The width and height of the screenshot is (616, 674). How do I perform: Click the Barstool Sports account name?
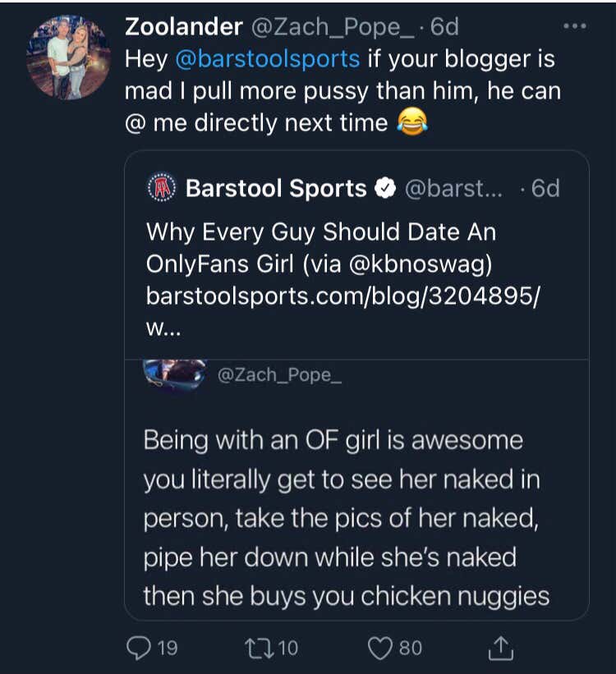click(276, 189)
